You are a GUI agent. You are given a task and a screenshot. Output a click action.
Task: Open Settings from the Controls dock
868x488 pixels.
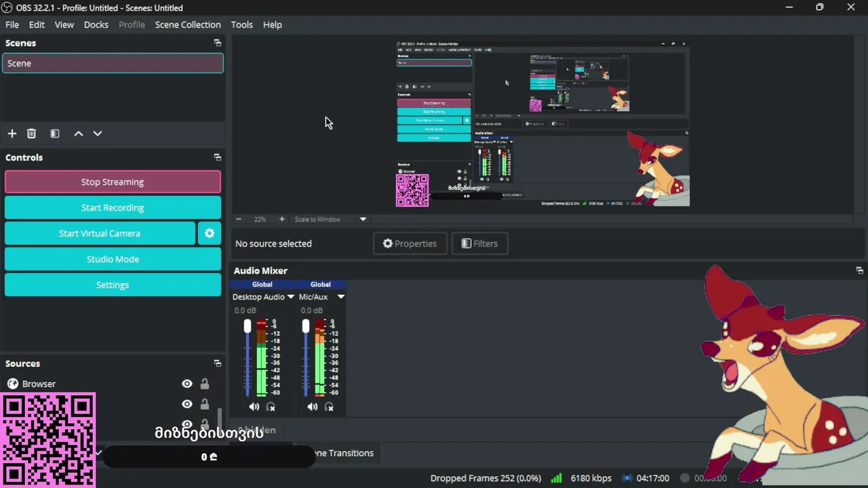(113, 285)
